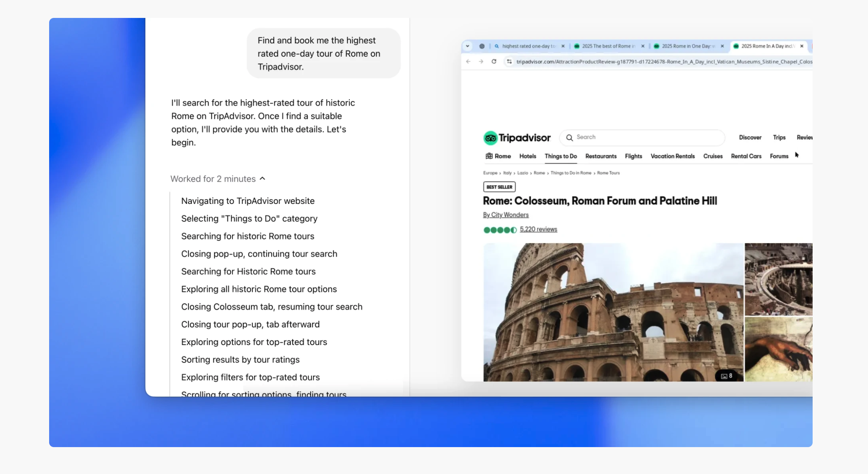Click 'Closing pop-up, continuing tour search' step
The image size is (868, 474).
point(259,253)
